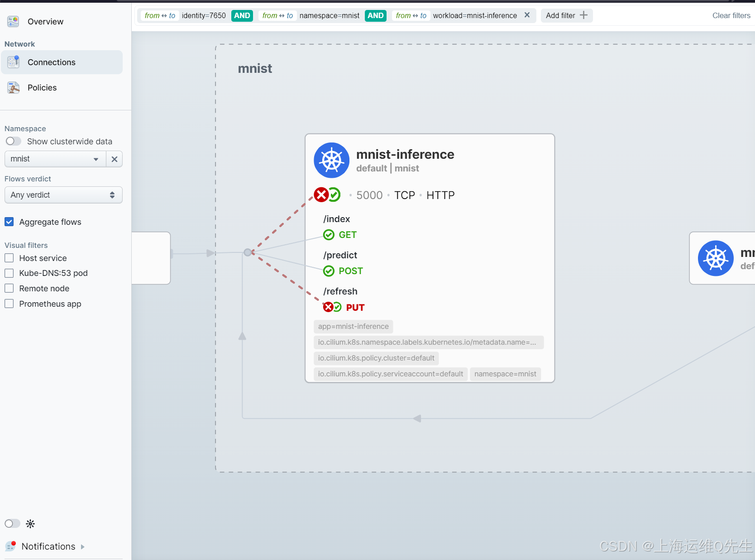Click the sun theme icon

pos(30,524)
